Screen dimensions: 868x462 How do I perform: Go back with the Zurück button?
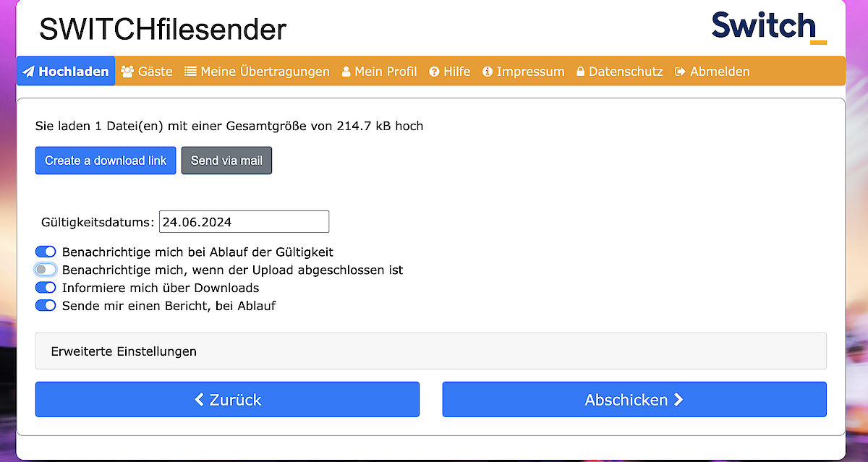coord(227,400)
